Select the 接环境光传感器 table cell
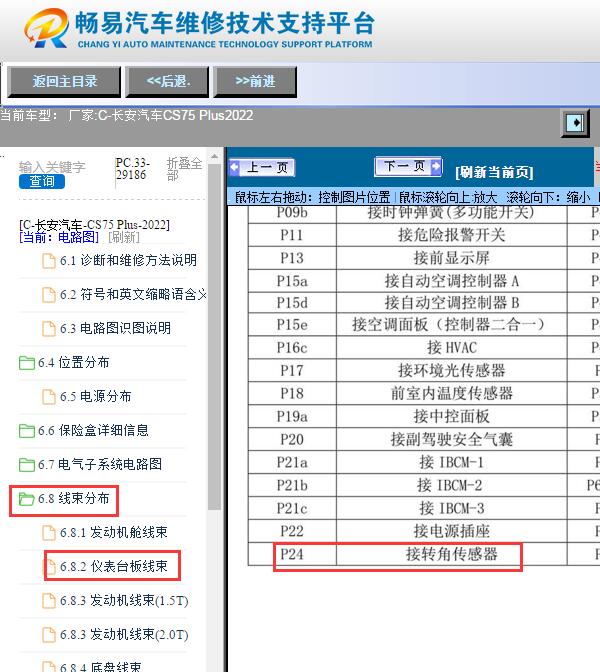Viewport: 600px width, 672px height. pos(452,370)
